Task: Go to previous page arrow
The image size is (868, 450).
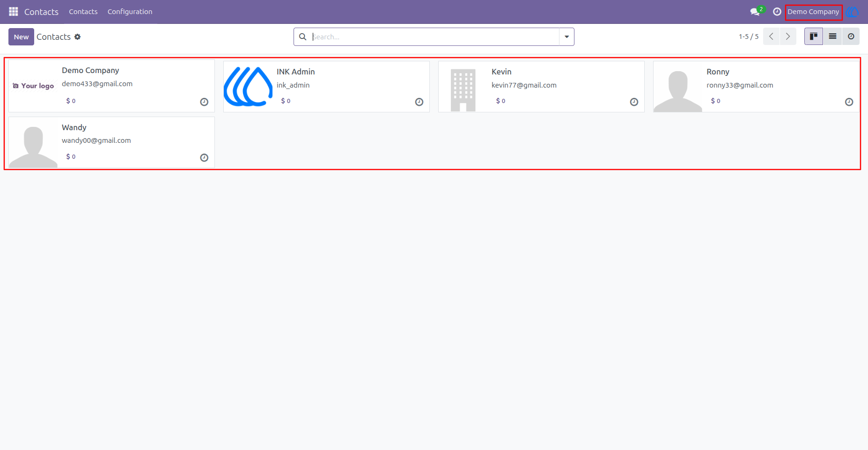Action: point(771,36)
